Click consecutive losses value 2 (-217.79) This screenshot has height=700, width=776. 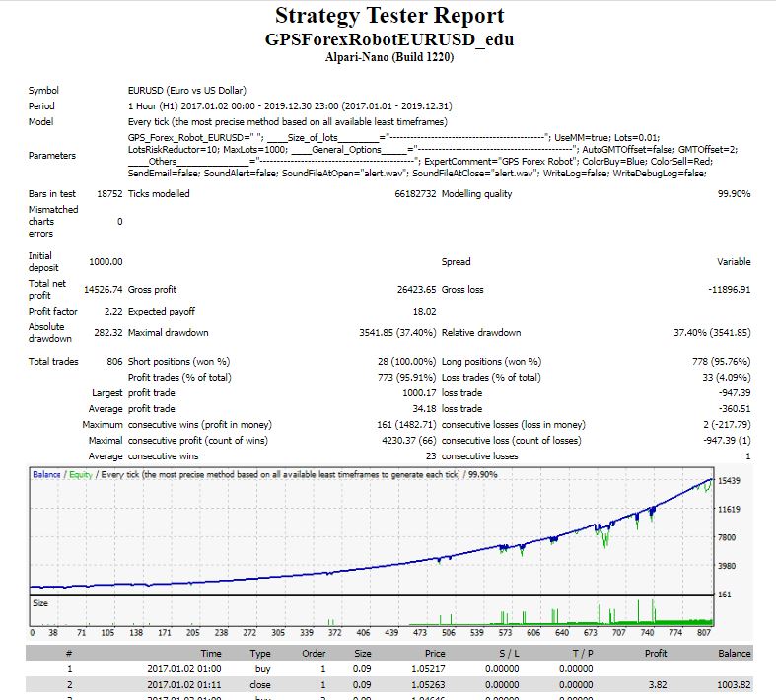pyautogui.click(x=727, y=425)
